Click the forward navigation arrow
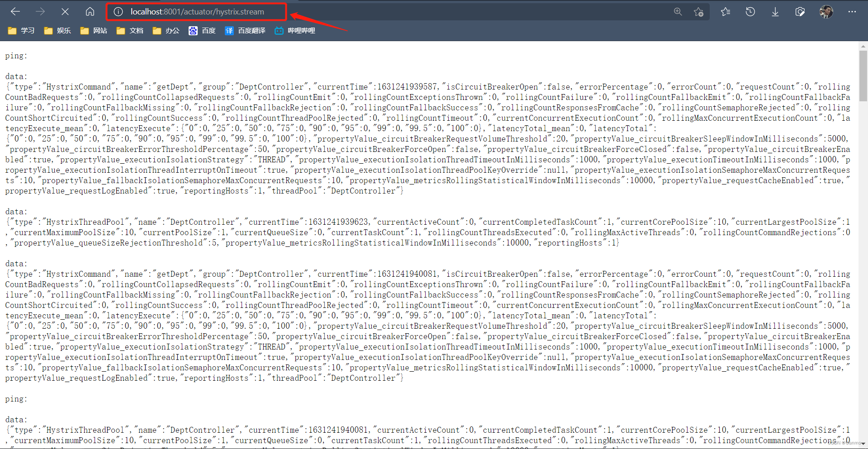Viewport: 868px width, 449px height. (x=40, y=12)
